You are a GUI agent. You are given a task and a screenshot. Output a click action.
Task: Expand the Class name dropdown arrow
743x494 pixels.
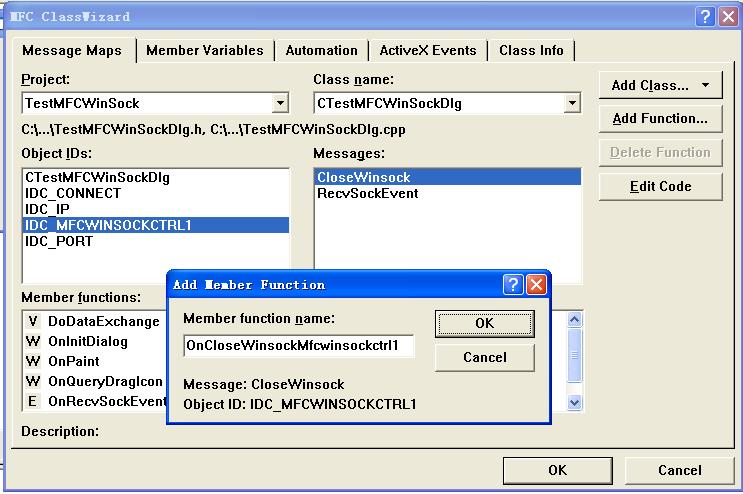[572, 103]
